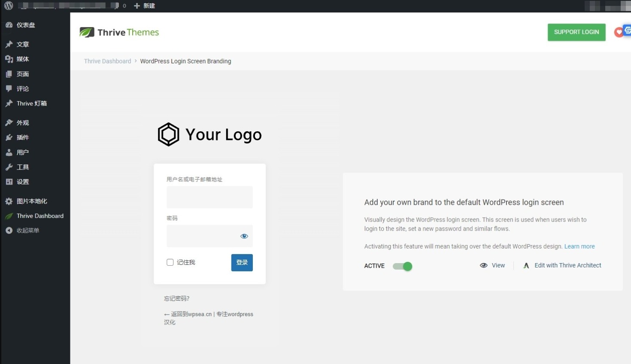The height and width of the screenshot is (364, 631).
Task: Click the blue chat icon at top right edge
Action: [x=628, y=30]
